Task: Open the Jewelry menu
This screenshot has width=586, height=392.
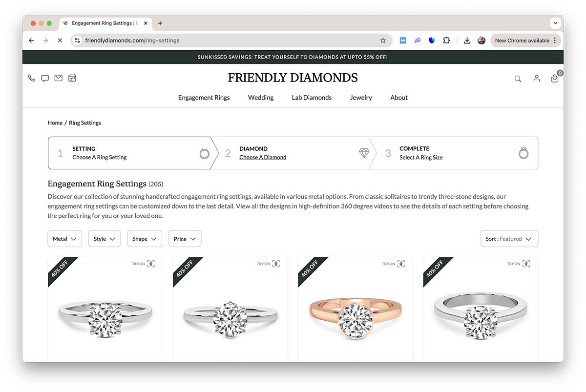Action: click(361, 98)
